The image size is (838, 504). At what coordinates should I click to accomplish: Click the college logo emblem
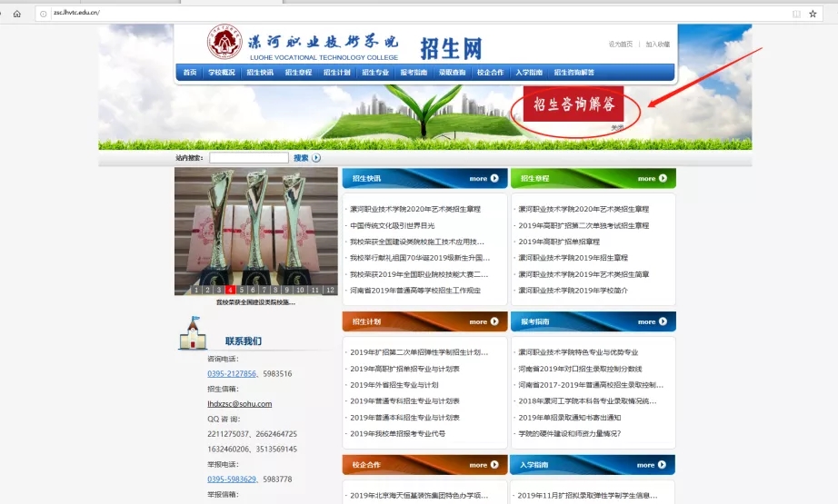click(224, 43)
